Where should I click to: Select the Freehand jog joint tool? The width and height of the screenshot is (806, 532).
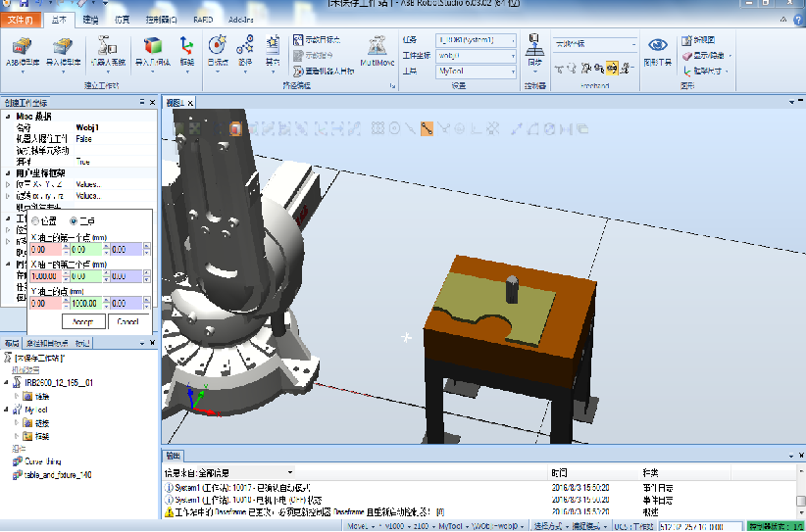point(585,69)
